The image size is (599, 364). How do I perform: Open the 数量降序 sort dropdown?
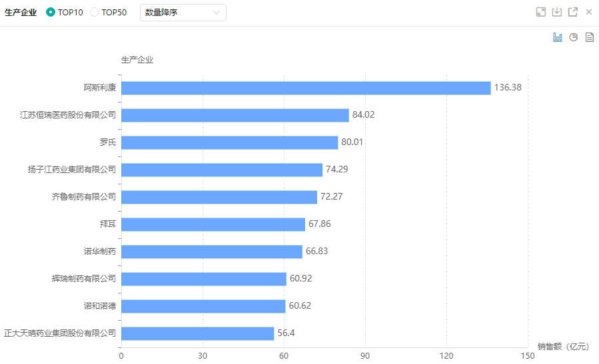click(183, 12)
